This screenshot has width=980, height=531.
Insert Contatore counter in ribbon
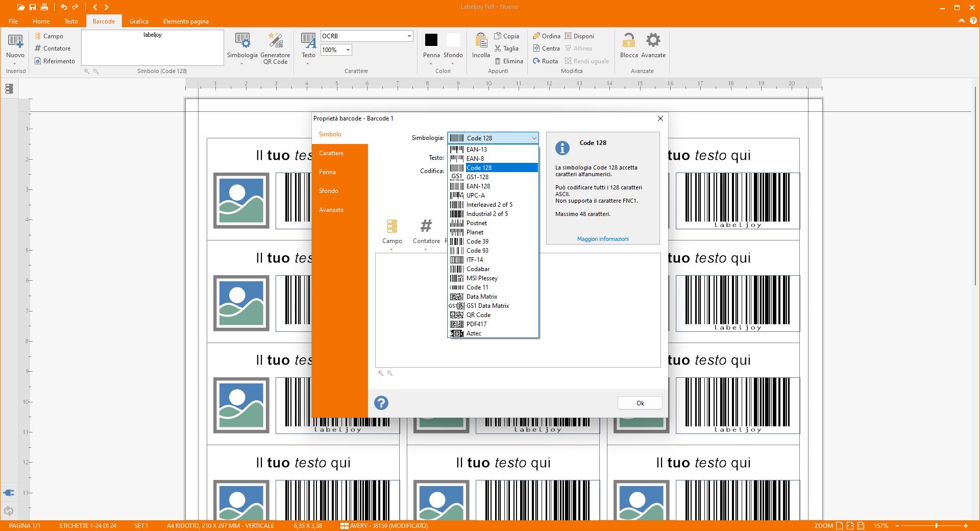[x=53, y=49]
